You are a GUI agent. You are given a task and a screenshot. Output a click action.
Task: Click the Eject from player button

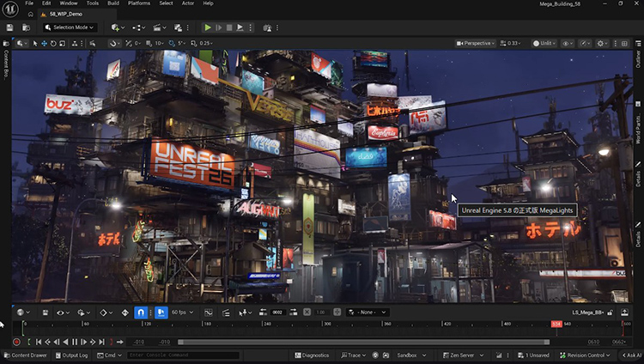[x=240, y=27]
